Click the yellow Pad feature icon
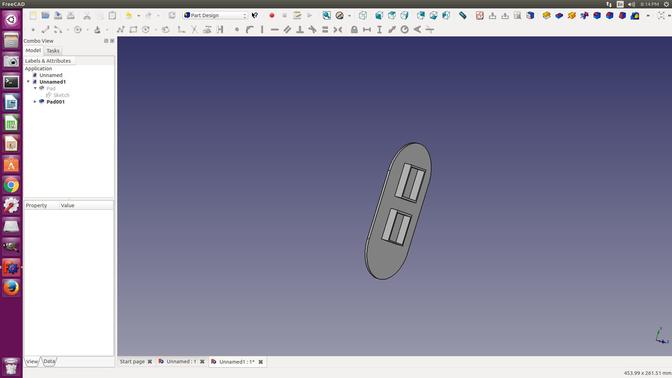Screen dimensions: 672x378 click(x=546, y=15)
